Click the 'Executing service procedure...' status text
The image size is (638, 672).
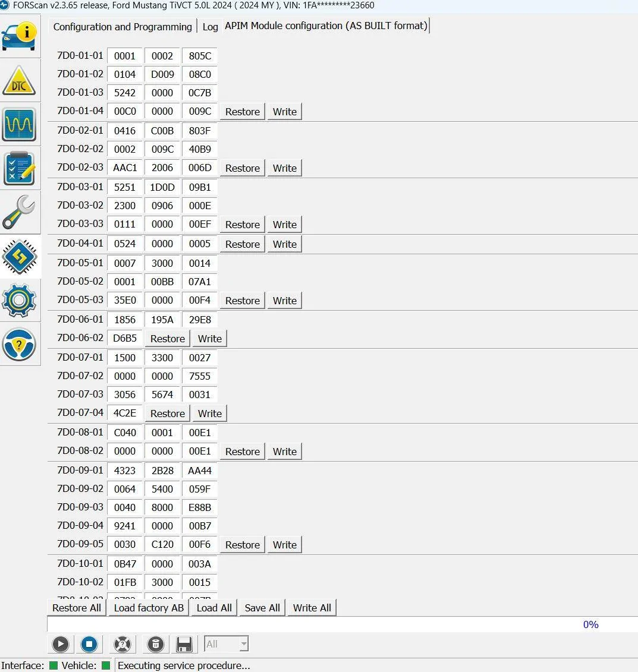tap(184, 665)
